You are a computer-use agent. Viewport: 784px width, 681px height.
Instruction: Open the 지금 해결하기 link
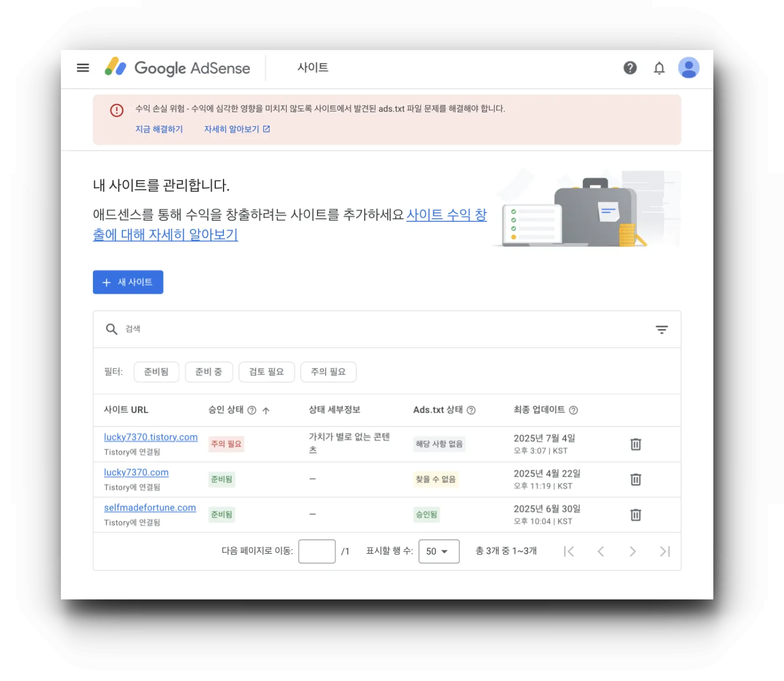[x=159, y=129]
